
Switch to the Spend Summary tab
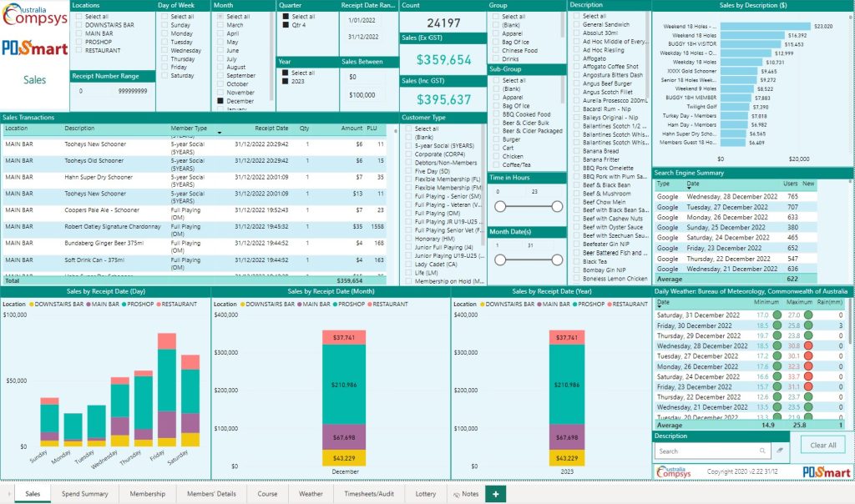pos(84,494)
